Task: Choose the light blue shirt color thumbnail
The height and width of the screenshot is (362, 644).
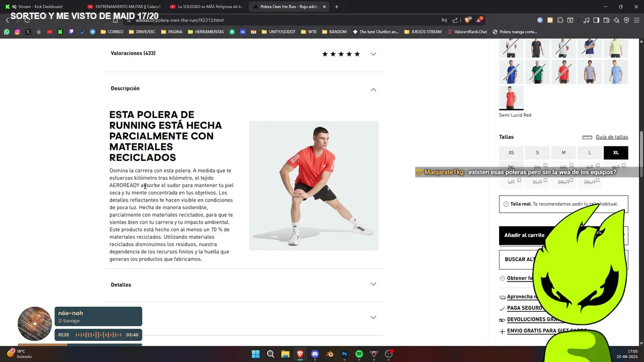Action: [616, 71]
